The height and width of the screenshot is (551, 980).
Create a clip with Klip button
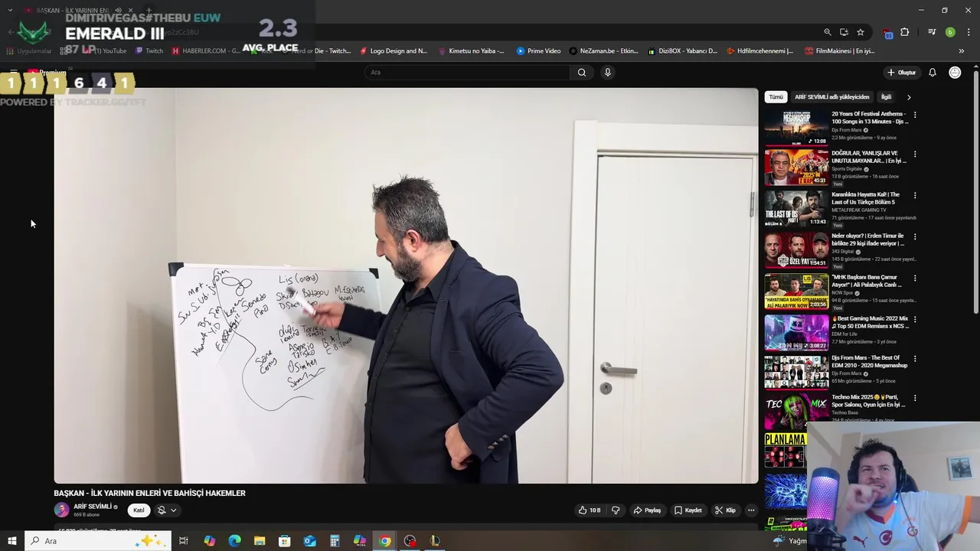(725, 510)
